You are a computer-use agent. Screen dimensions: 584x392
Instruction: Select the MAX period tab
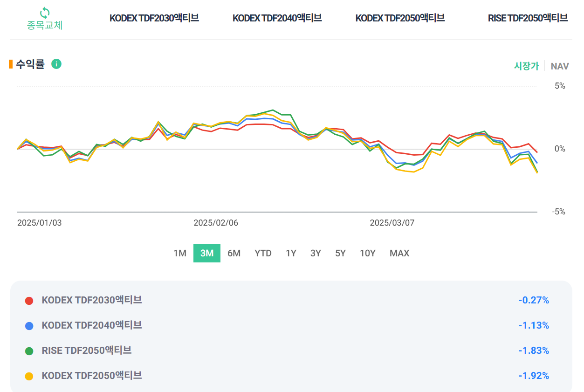pyautogui.click(x=399, y=253)
